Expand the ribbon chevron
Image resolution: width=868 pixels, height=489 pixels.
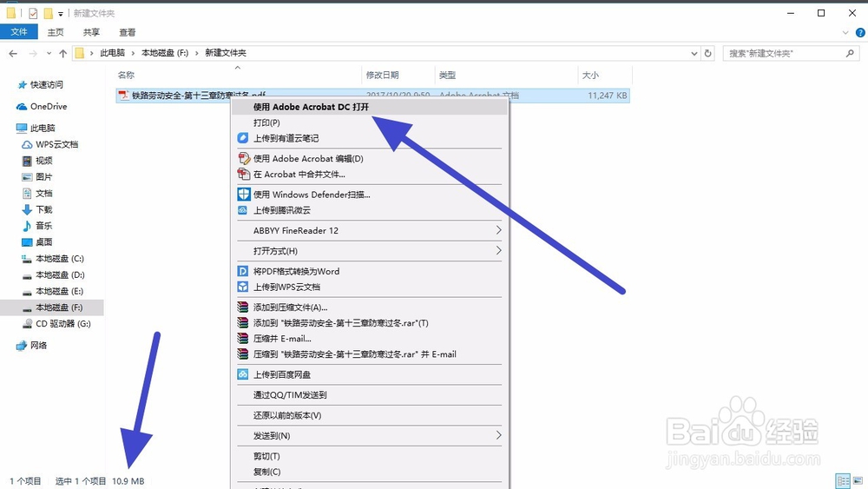tap(845, 33)
